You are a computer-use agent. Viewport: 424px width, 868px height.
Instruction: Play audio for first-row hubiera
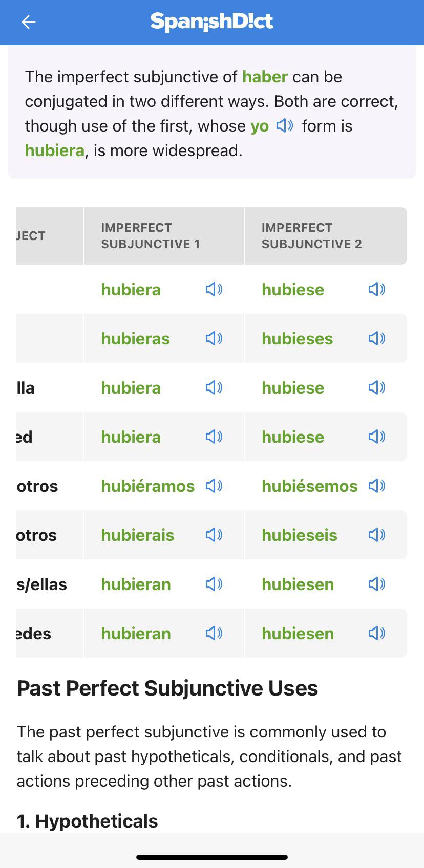[x=214, y=289]
